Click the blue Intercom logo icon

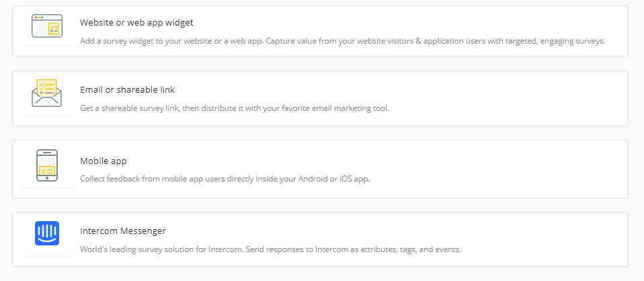pyautogui.click(x=47, y=233)
